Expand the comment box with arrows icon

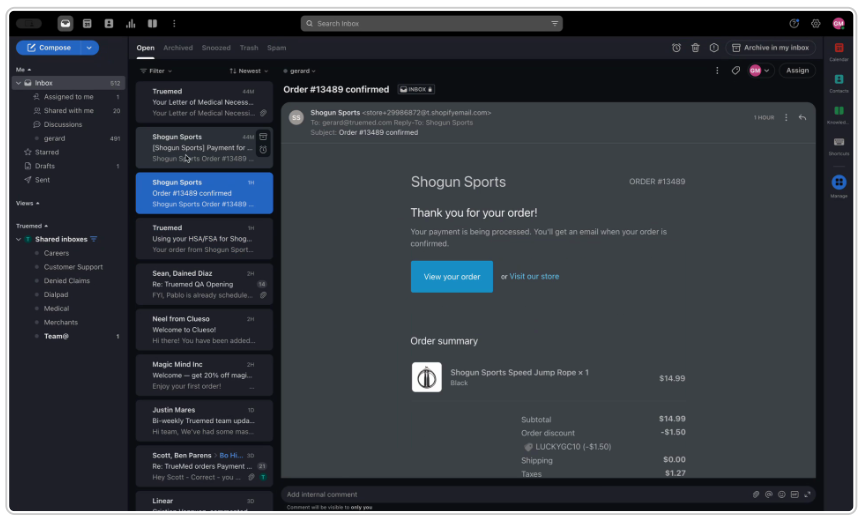click(807, 495)
